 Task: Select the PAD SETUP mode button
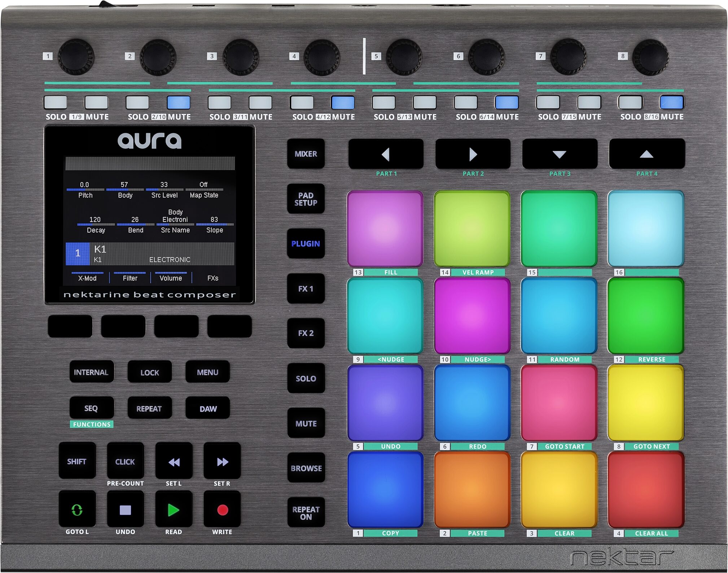tap(306, 199)
